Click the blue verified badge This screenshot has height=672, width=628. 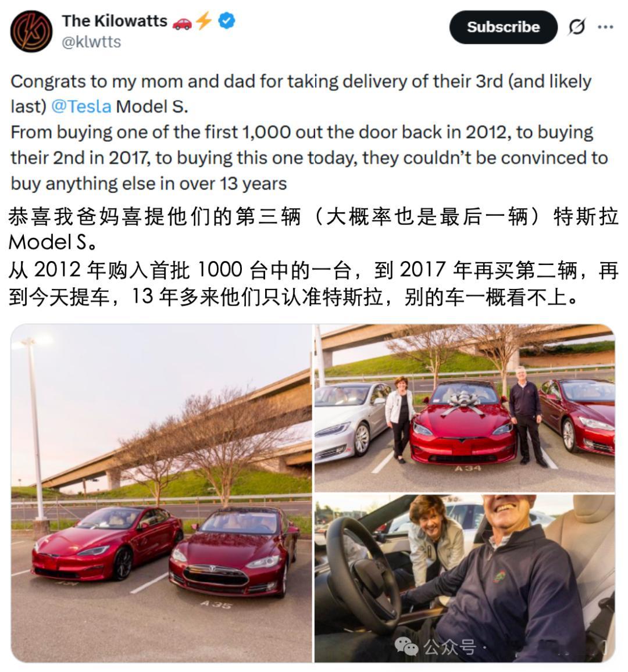click(226, 20)
